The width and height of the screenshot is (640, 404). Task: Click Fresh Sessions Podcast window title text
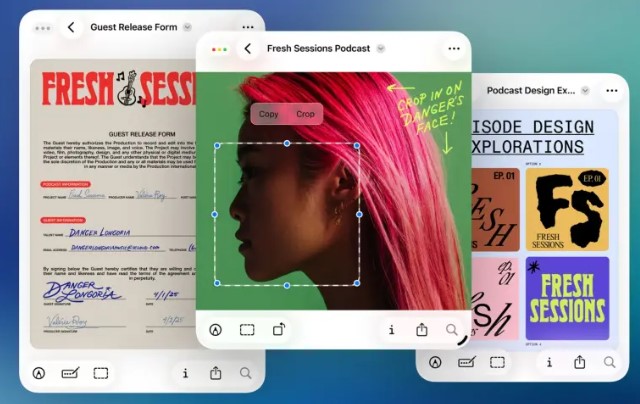(318, 49)
